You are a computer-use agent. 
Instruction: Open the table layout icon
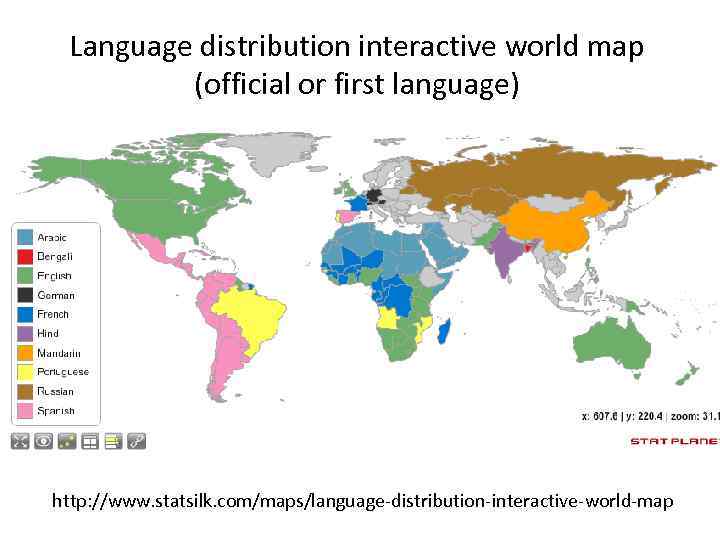[90, 441]
